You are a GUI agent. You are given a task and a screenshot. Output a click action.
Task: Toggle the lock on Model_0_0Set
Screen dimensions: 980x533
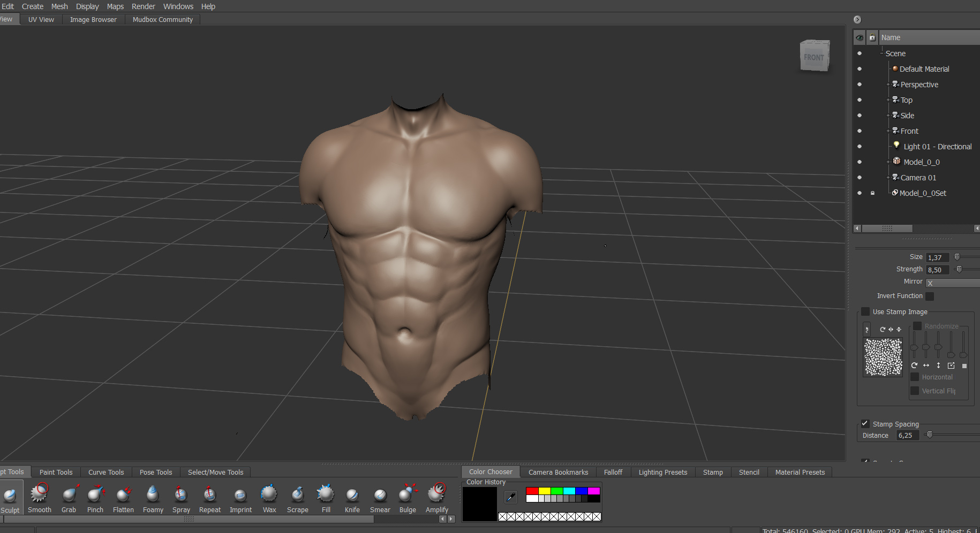pyautogui.click(x=872, y=193)
